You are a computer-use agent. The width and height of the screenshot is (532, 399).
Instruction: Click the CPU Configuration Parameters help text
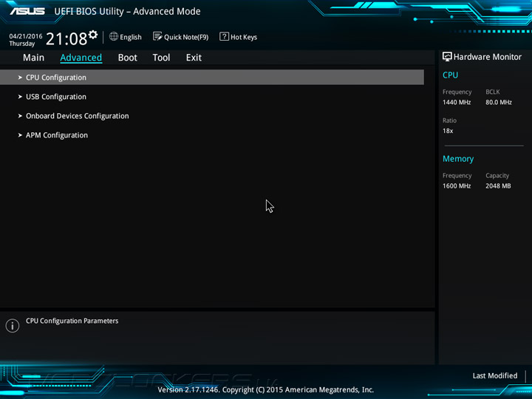tap(72, 321)
